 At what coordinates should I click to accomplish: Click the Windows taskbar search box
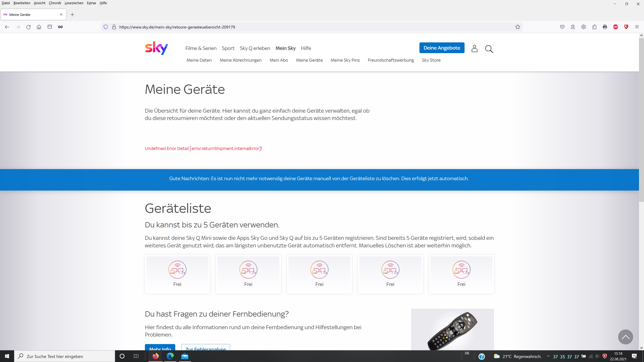pos(65,356)
